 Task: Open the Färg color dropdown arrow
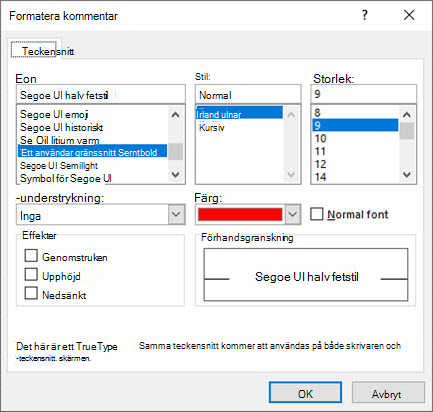tap(292, 214)
